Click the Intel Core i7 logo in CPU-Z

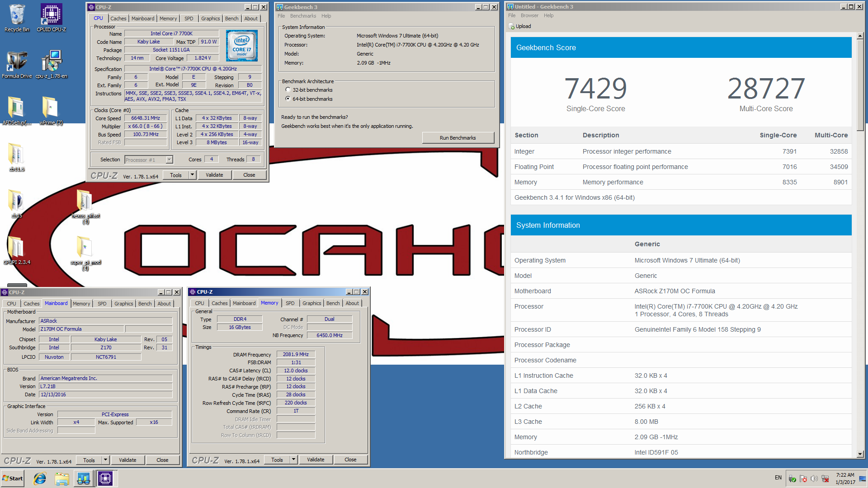coord(242,46)
